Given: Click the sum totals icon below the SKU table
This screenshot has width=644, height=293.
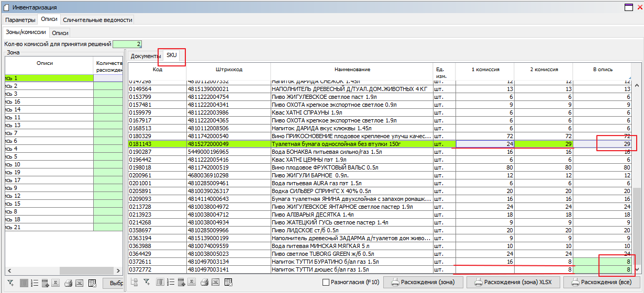Looking at the screenshot, I should click(192, 282).
